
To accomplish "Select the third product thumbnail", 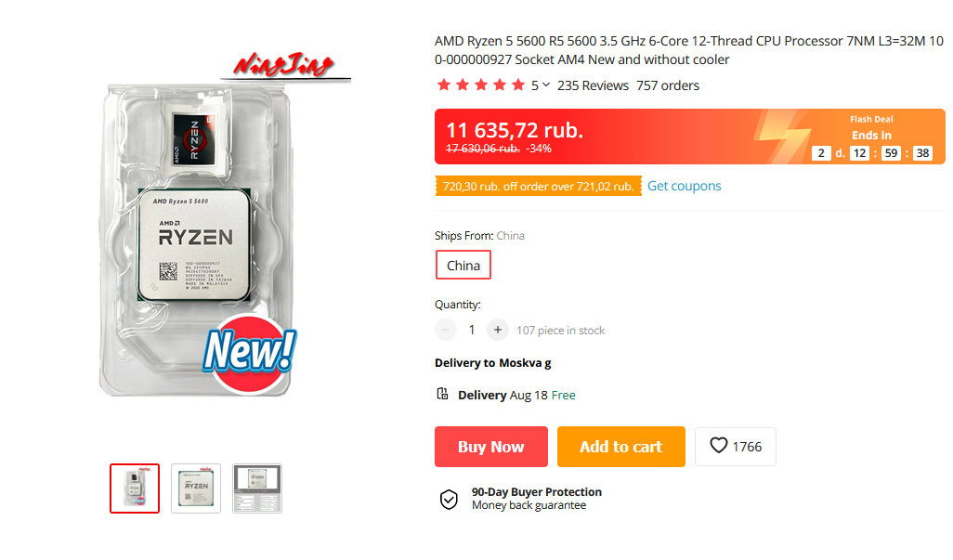I will (257, 488).
